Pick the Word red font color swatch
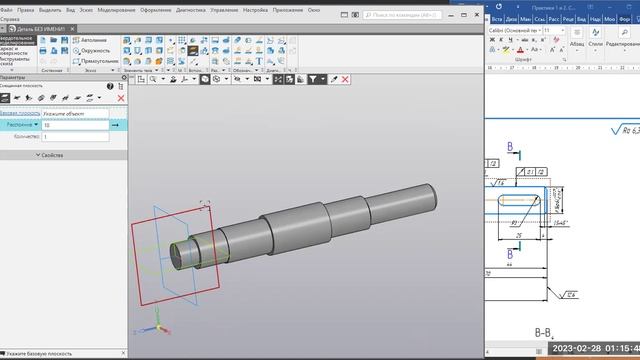 point(520,50)
